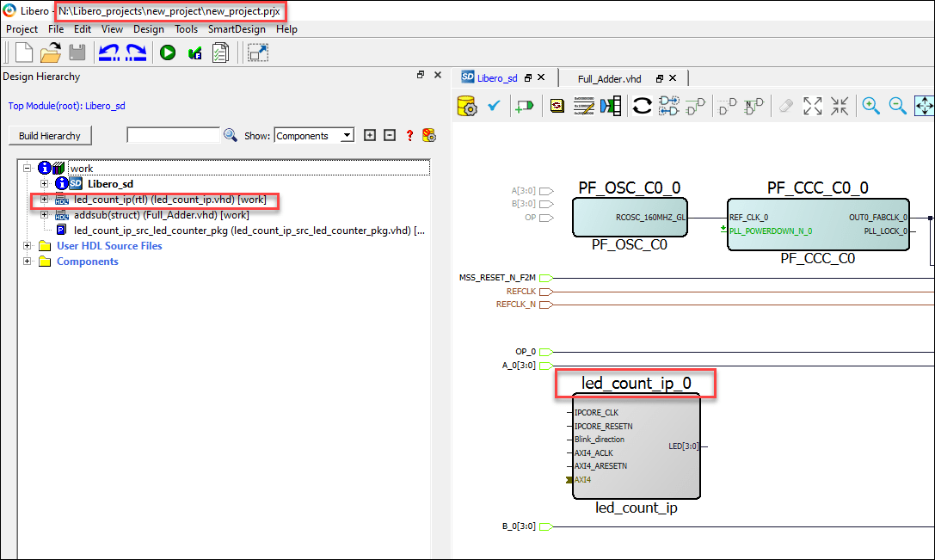This screenshot has width=935, height=560.
Task: Expand the led_count_ip tree node
Action: tap(43, 200)
